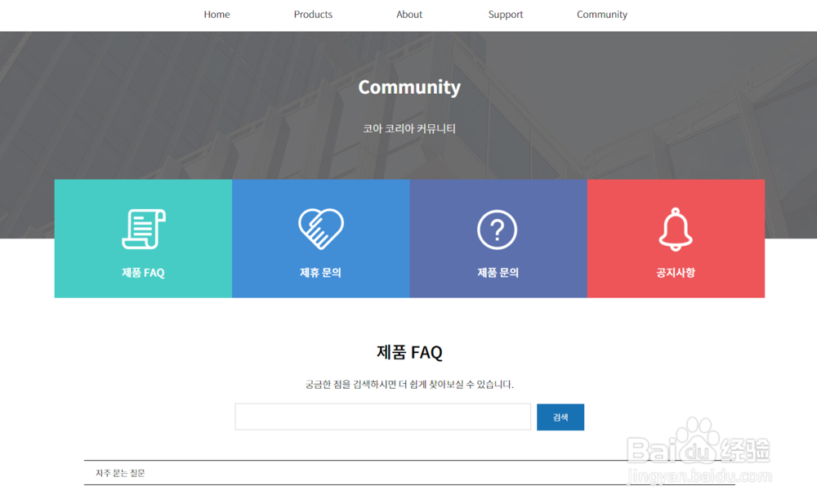Open the Products menu item
The image size is (817, 504).
point(313,15)
